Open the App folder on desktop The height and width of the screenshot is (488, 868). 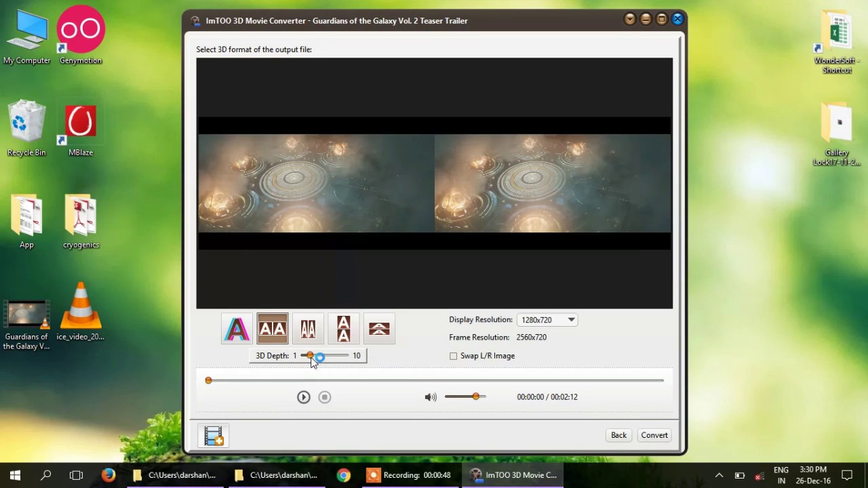26,222
